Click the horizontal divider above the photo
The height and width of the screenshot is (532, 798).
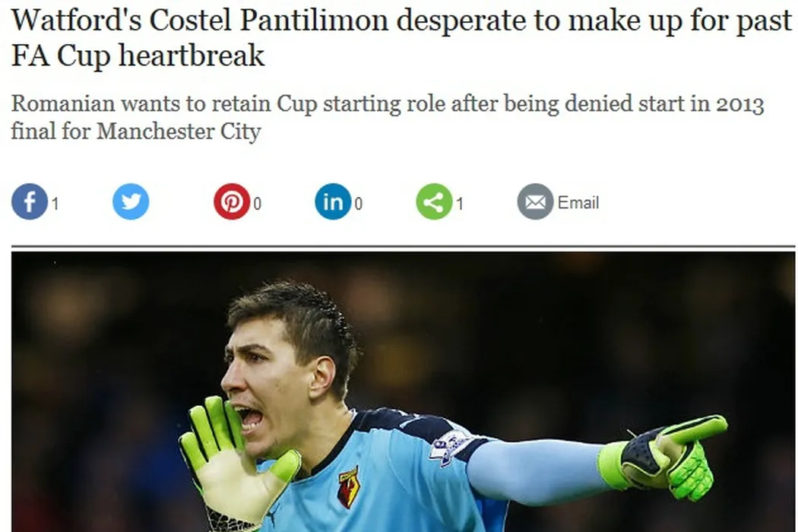[x=403, y=247]
